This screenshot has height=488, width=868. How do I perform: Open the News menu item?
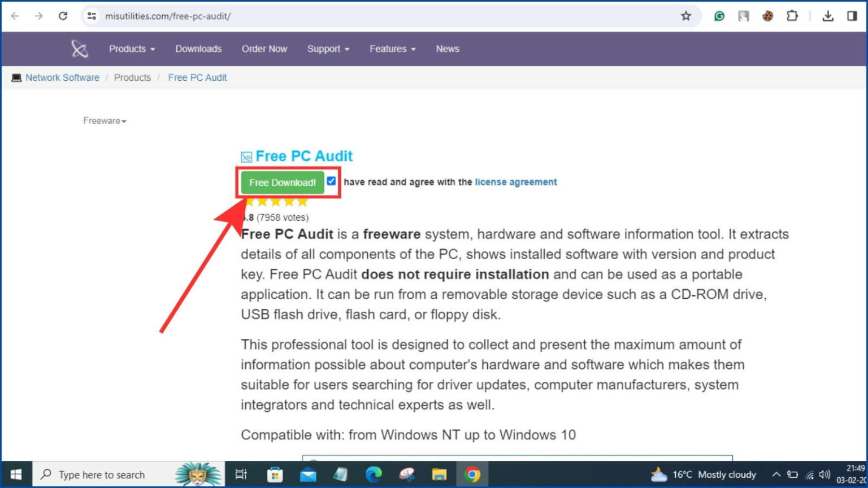pos(447,49)
